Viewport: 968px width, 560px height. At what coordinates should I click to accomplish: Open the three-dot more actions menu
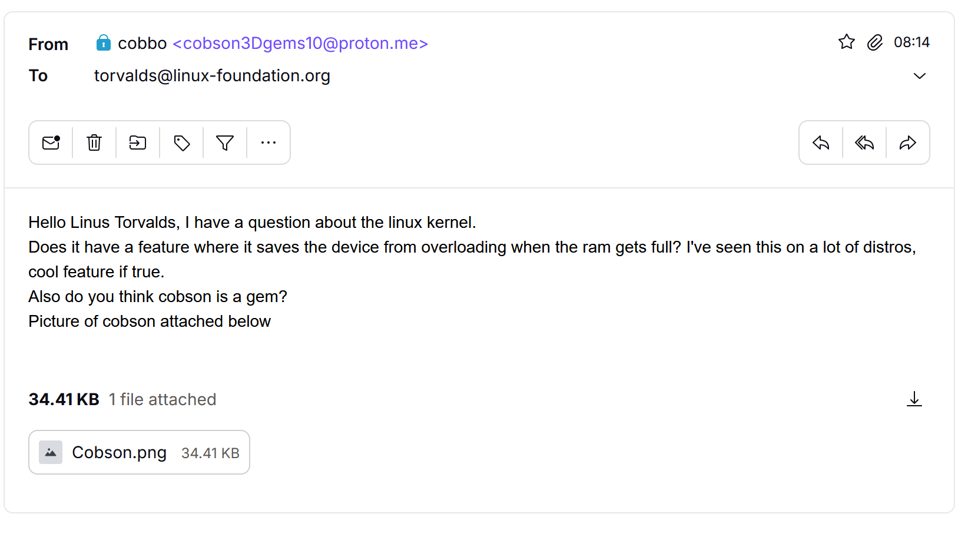point(268,143)
